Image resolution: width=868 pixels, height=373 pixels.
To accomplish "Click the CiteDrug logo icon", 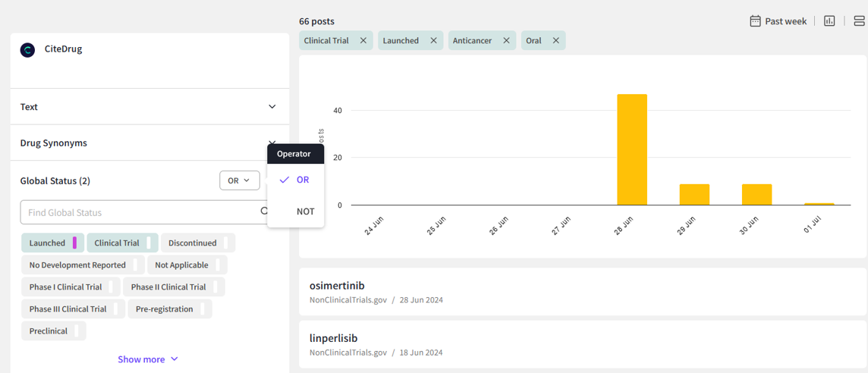I will 27,50.
